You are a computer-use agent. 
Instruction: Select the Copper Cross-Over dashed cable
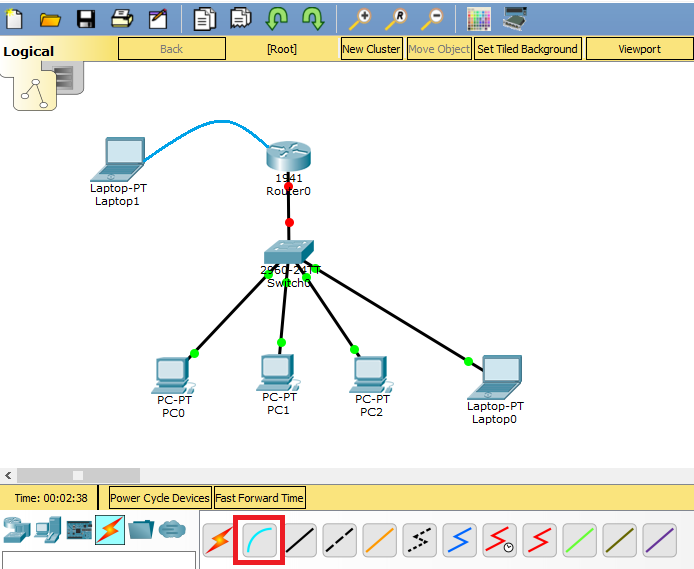(x=340, y=540)
